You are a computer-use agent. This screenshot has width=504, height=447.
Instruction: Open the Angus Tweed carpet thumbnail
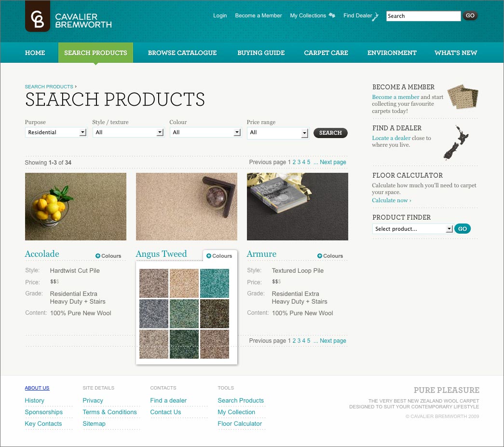pos(187,207)
